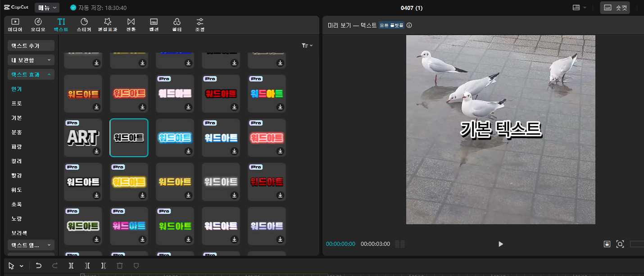Expand the 텍스트 템플릿 section
This screenshot has width=644, height=276.
click(x=31, y=245)
